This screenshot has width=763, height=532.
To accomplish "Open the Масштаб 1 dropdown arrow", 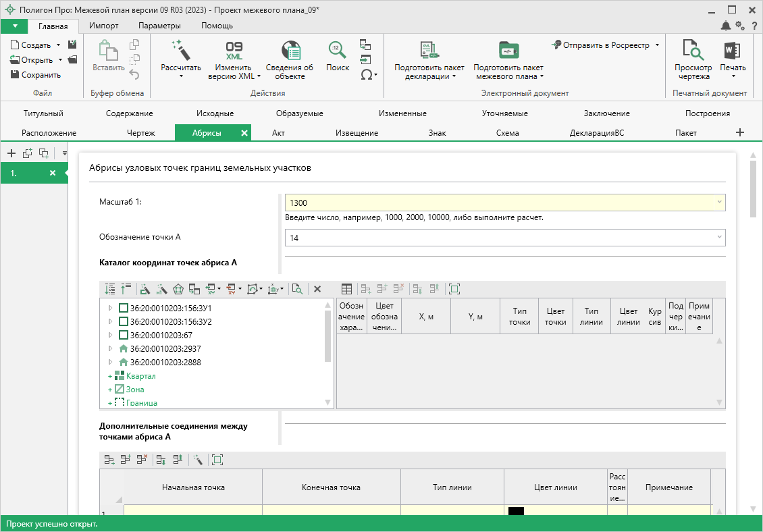I will click(x=719, y=202).
